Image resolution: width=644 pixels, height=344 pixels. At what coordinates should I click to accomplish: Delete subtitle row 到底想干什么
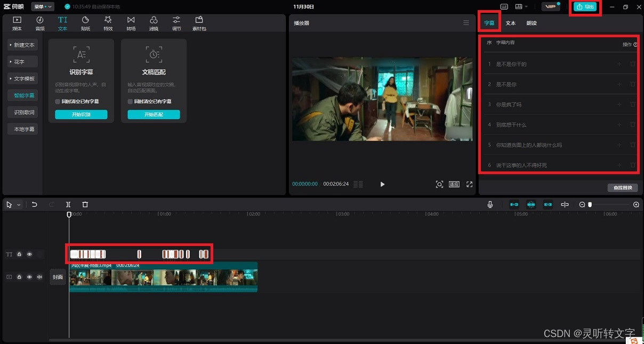click(633, 125)
